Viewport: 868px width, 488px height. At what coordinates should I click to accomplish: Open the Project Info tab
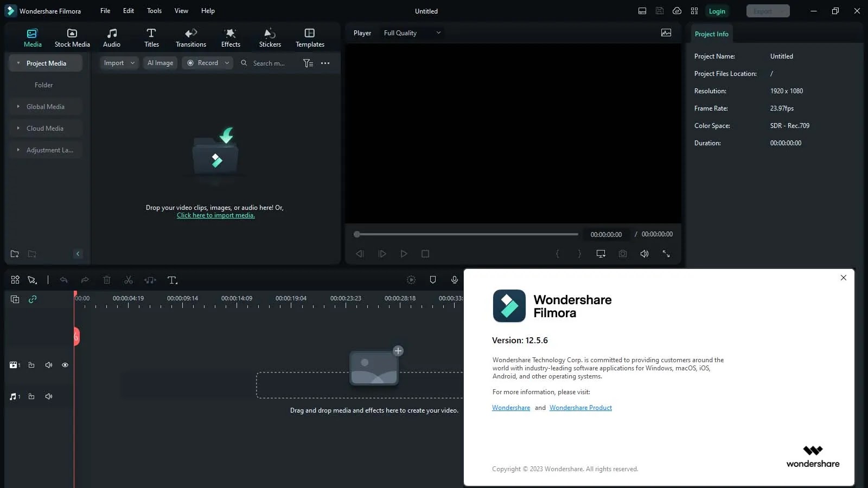(711, 34)
